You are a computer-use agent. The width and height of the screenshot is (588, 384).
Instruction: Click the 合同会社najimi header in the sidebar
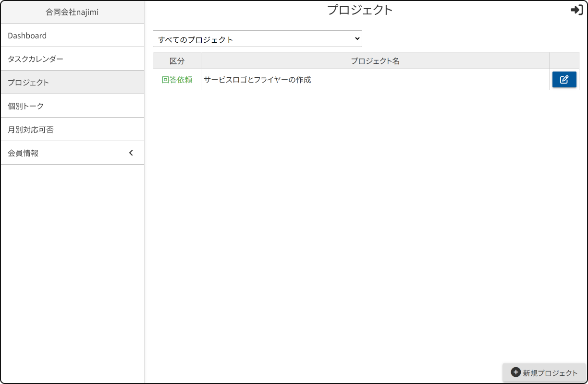tap(72, 12)
